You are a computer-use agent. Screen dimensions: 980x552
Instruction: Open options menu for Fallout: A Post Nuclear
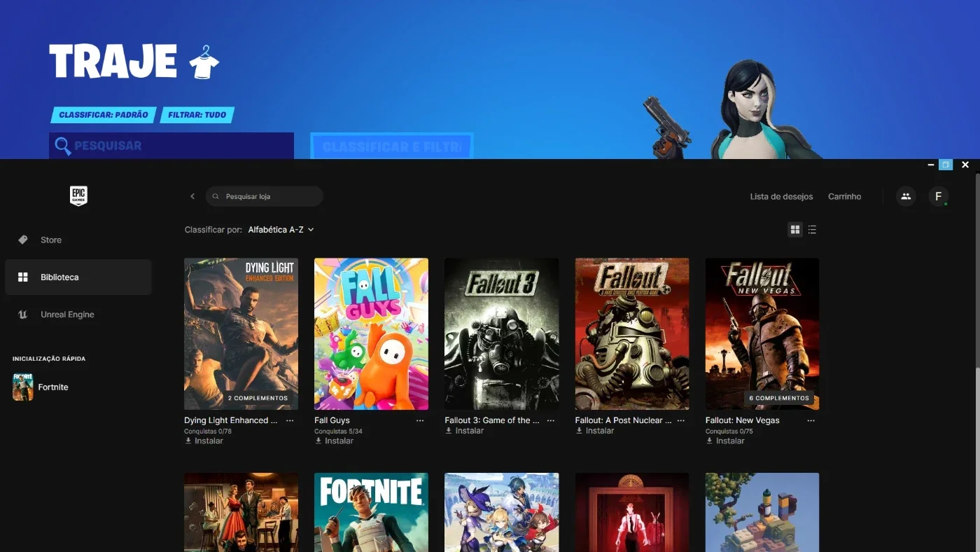coord(681,421)
